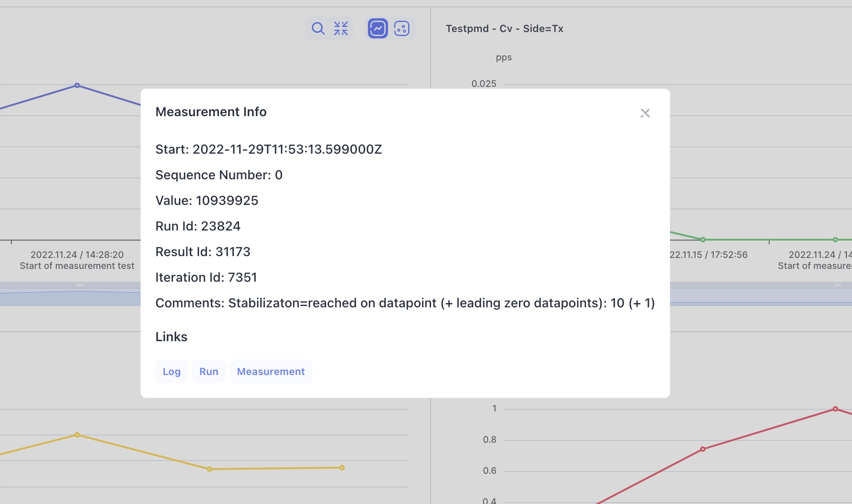The image size is (852, 504).
Task: Switch to line chart mode
Action: coord(378,28)
